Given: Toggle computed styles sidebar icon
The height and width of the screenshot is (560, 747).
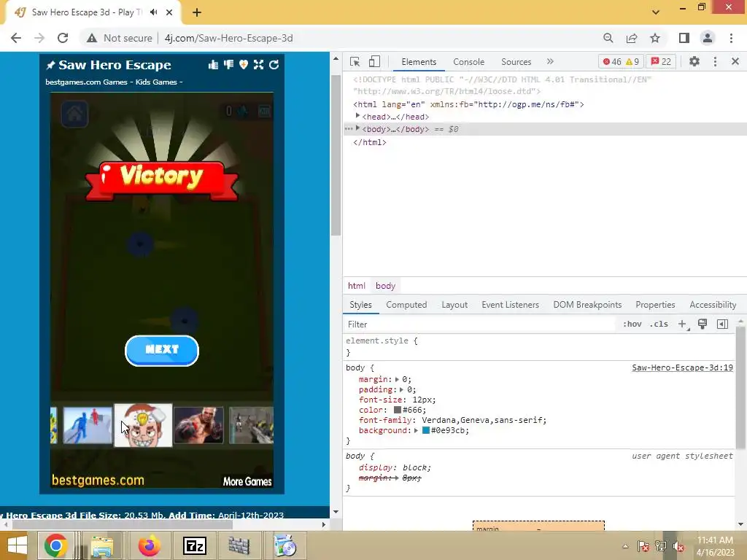Looking at the screenshot, I should [722, 324].
